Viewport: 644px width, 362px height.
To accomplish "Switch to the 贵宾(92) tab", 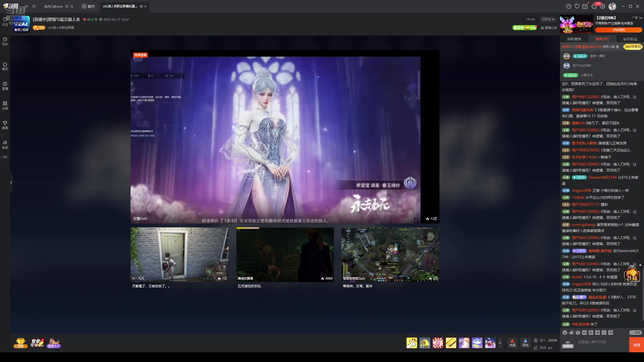I will click(x=602, y=39).
